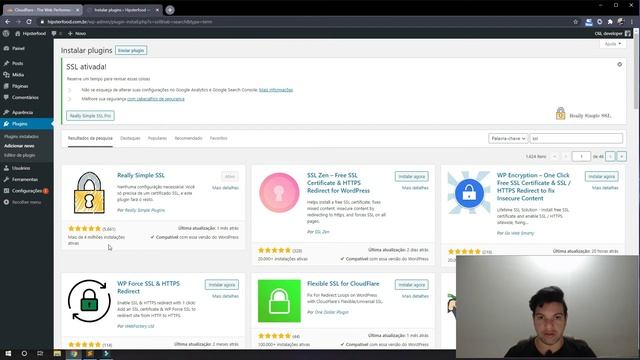This screenshot has height=360, width=640.
Task: Open Mais detalhes for Really Simple SSL
Action: pyautogui.click(x=225, y=188)
